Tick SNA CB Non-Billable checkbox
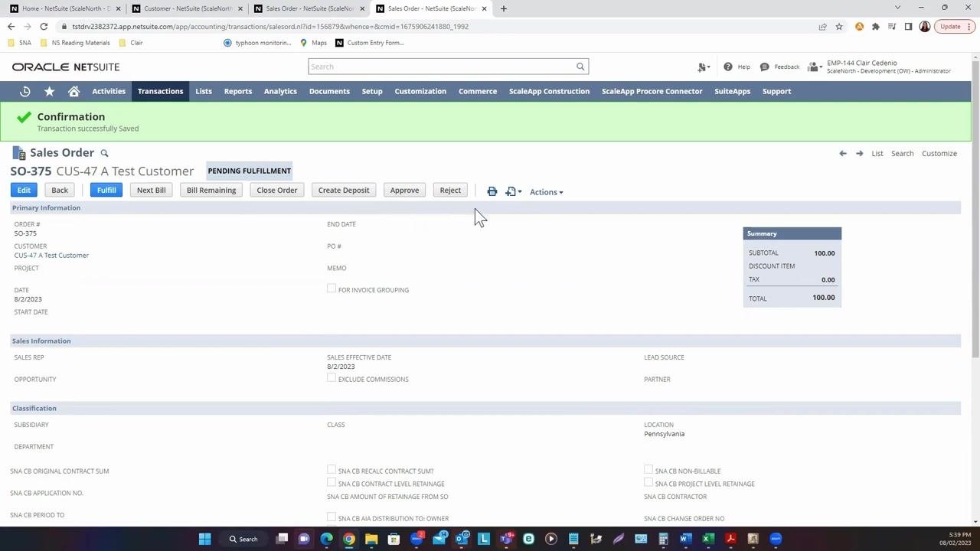The width and height of the screenshot is (980, 551). click(x=648, y=470)
